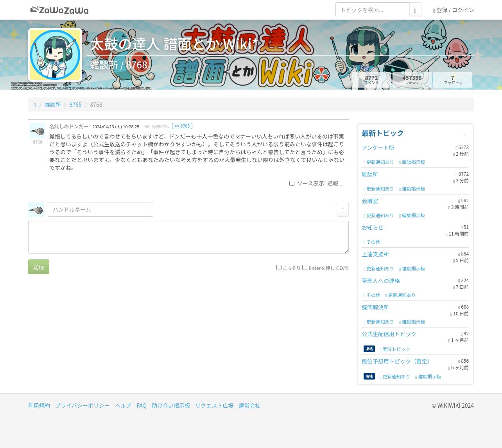Click the topic search field
502x448 pixels.
[x=372, y=10]
